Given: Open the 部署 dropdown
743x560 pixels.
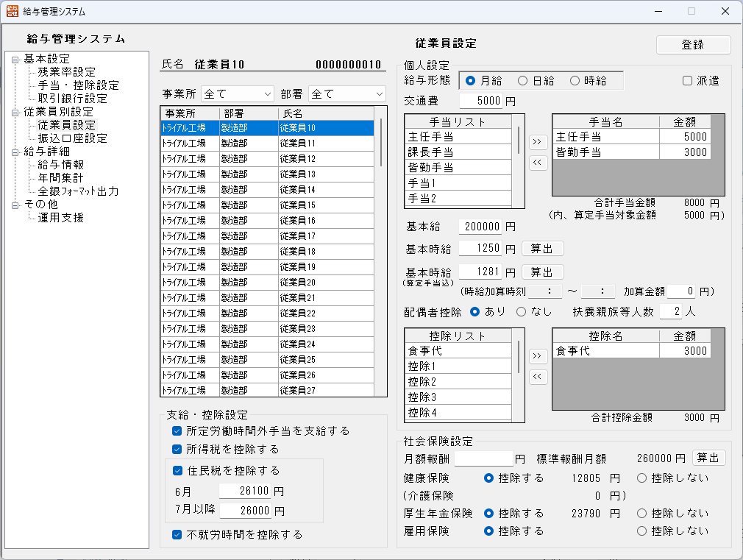Looking at the screenshot, I should click(x=347, y=94).
